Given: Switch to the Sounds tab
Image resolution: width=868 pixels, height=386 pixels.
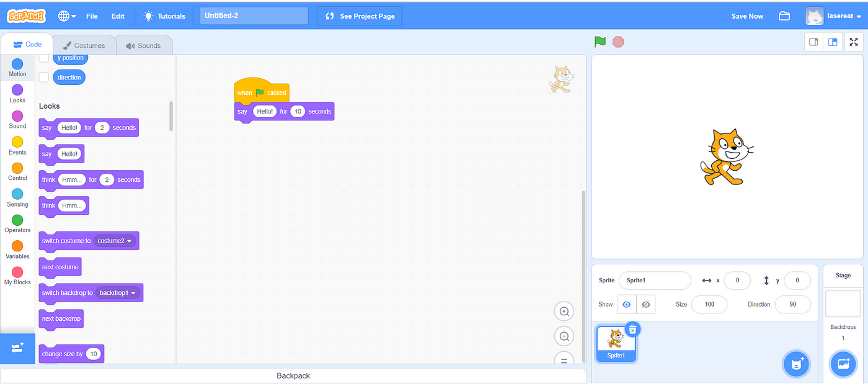Looking at the screenshot, I should tap(143, 45).
